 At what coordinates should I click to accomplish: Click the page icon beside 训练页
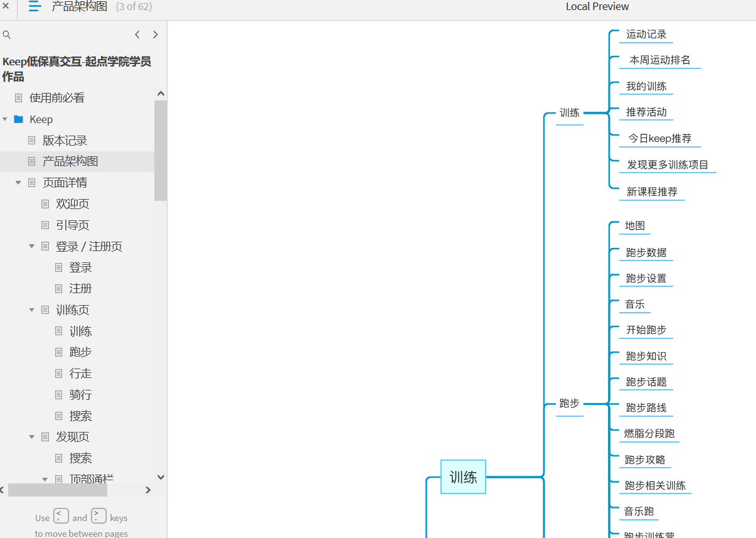click(45, 310)
